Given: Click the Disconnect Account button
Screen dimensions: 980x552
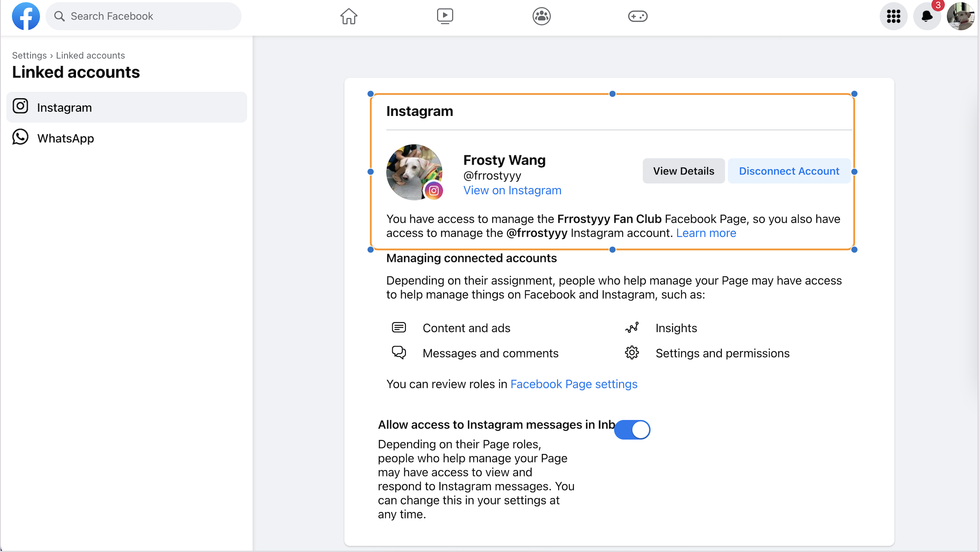Looking at the screenshot, I should click(788, 171).
